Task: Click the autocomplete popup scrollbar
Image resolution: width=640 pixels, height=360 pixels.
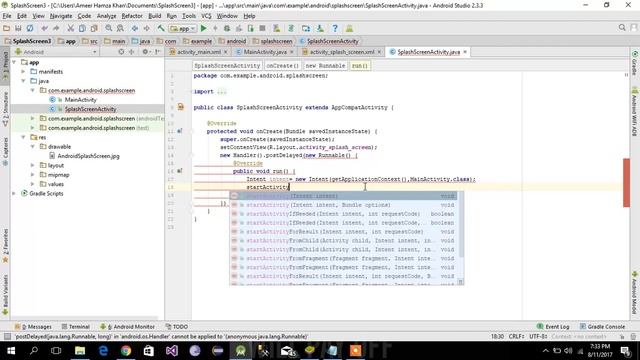Action: 461,224
